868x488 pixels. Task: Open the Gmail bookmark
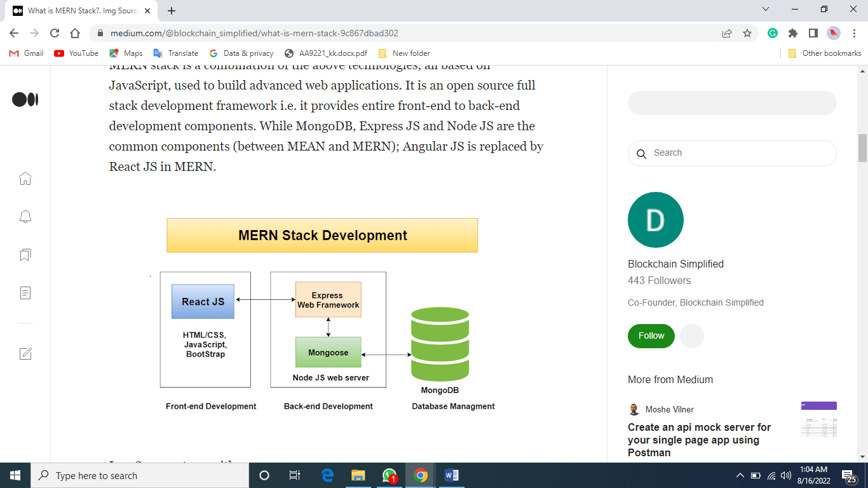(27, 53)
